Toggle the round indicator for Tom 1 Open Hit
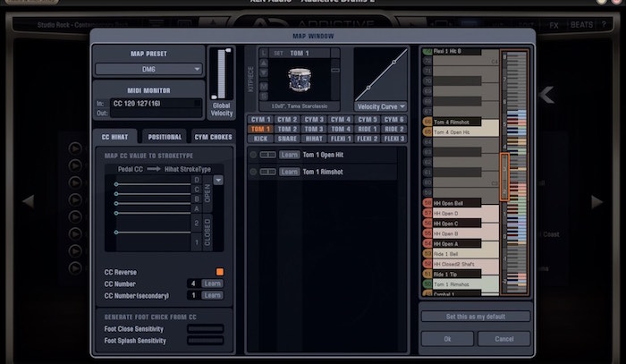 253,155
